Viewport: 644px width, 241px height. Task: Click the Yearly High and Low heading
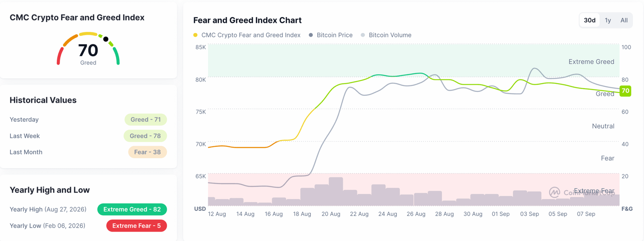coord(50,190)
